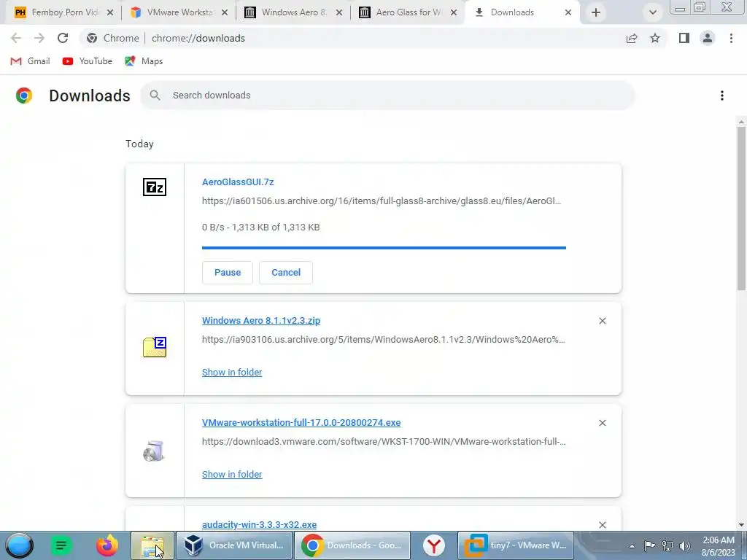Click the page vertical scrollbar thumb
Screen dimensions: 747x560
pos(741,208)
